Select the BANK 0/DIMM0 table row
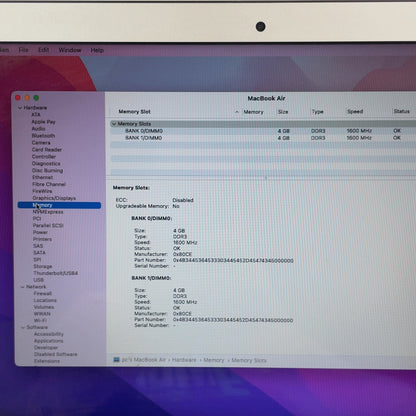The height and width of the screenshot is (416, 416). point(263,131)
